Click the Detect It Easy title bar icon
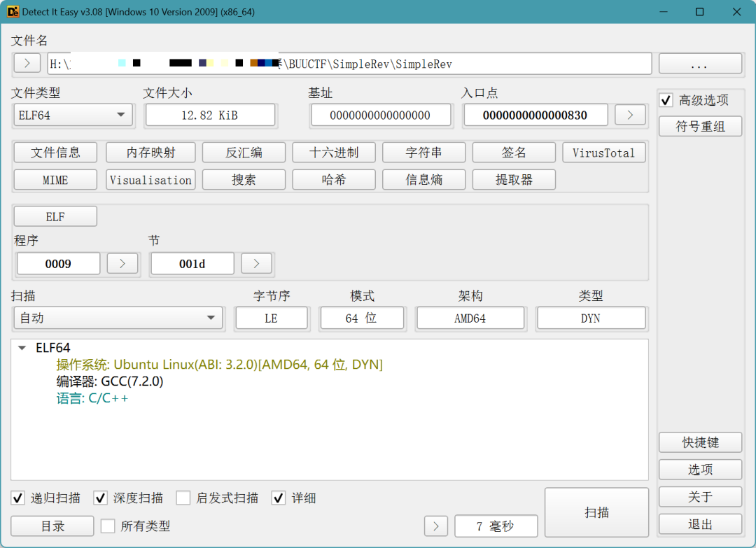Image resolution: width=756 pixels, height=548 pixels. (13, 12)
